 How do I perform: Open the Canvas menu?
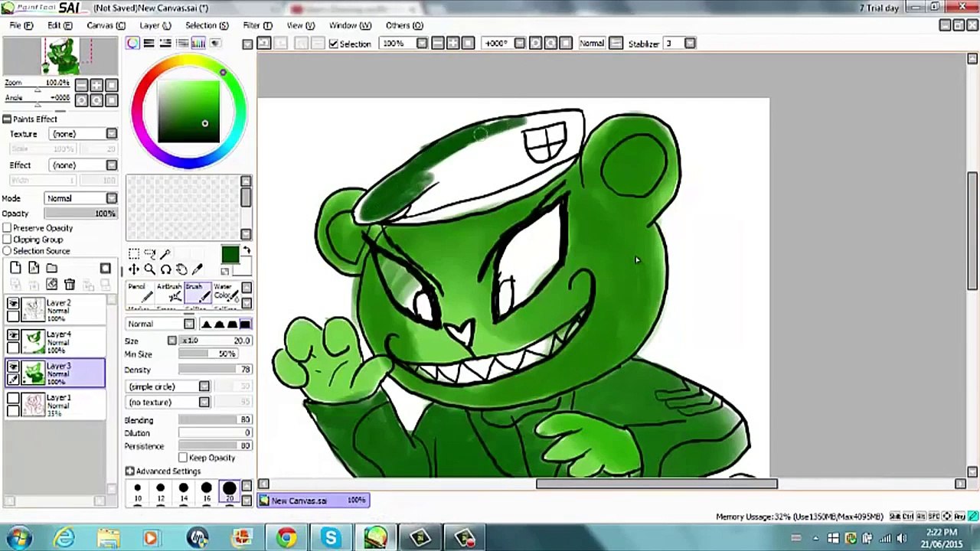click(106, 25)
